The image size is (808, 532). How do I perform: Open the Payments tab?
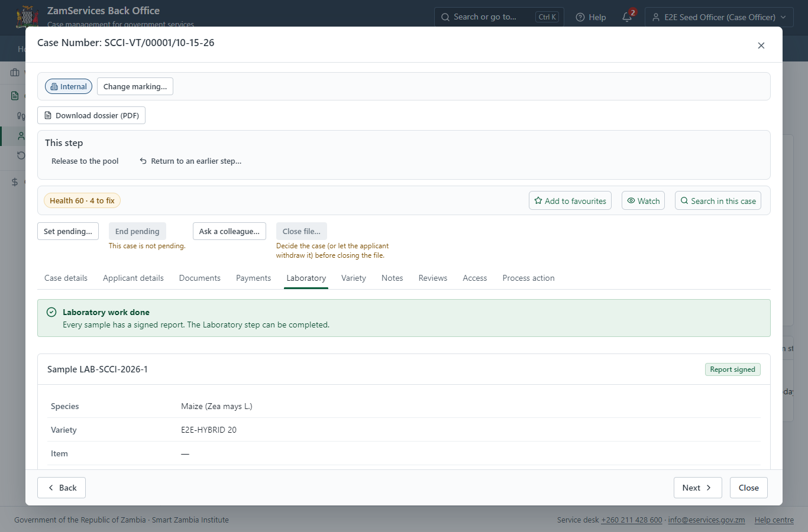[x=253, y=278]
